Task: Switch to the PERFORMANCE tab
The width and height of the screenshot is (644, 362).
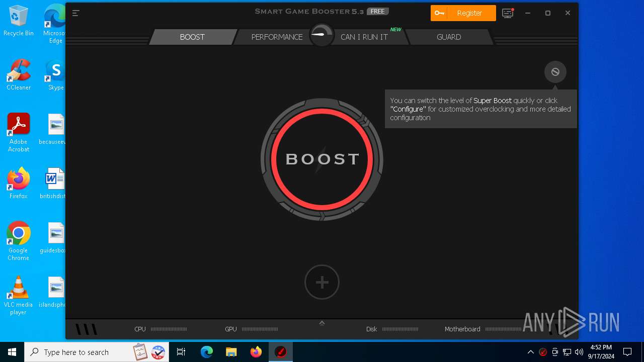Action: pos(277,37)
